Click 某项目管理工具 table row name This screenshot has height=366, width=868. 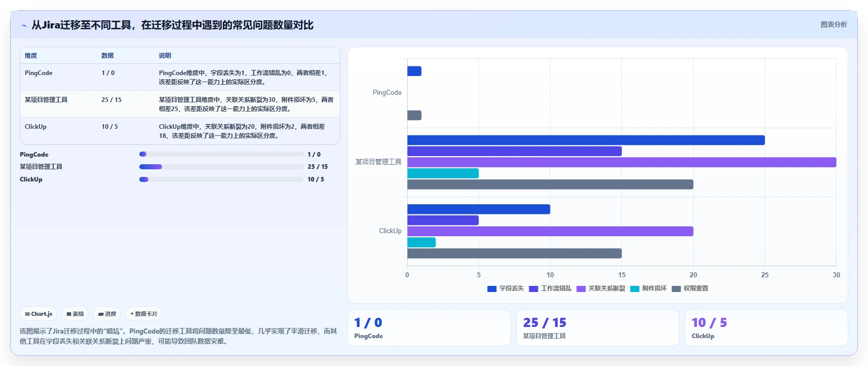tap(46, 100)
